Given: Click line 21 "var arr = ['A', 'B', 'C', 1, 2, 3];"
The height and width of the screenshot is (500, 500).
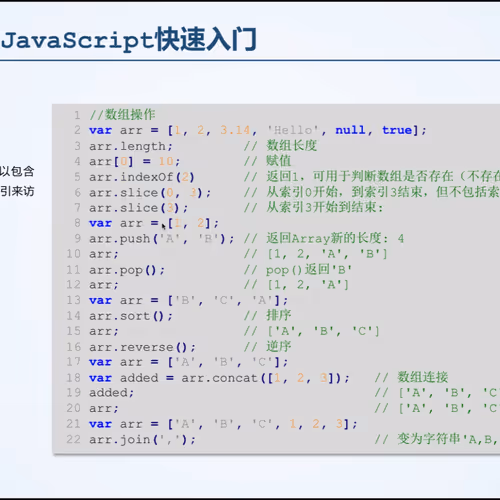Looking at the screenshot, I should pyautogui.click(x=223, y=424).
